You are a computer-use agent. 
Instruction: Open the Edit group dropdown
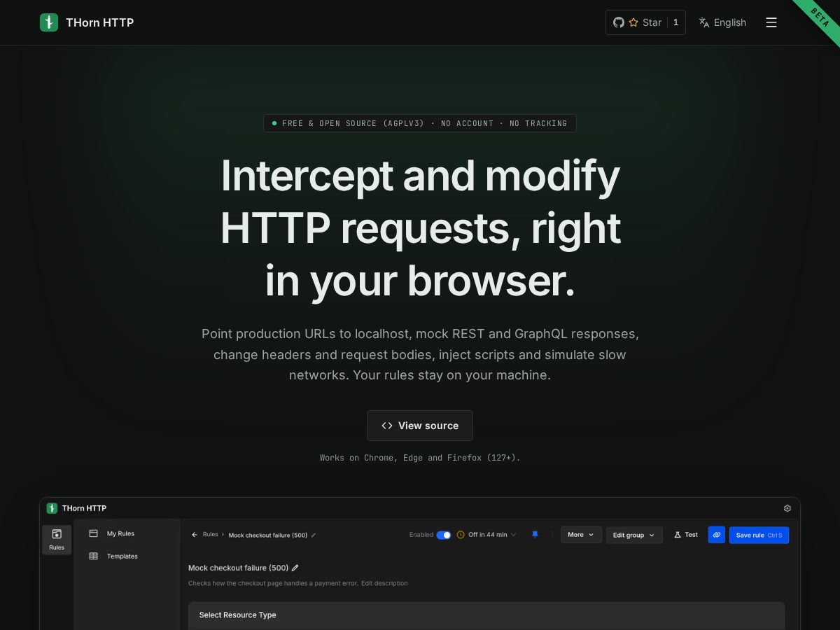[634, 535]
